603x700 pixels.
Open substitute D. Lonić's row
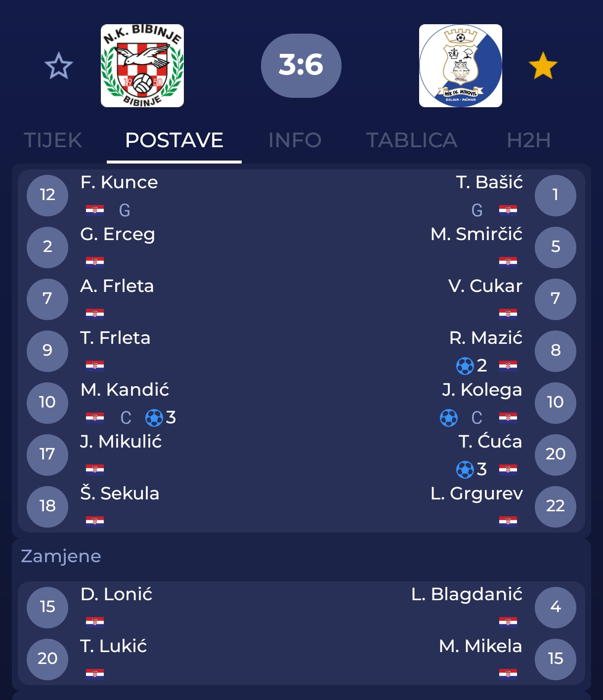117,594
